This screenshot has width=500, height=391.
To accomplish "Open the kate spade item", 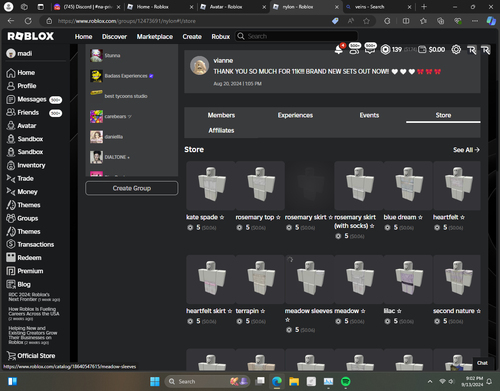I will [211, 196].
